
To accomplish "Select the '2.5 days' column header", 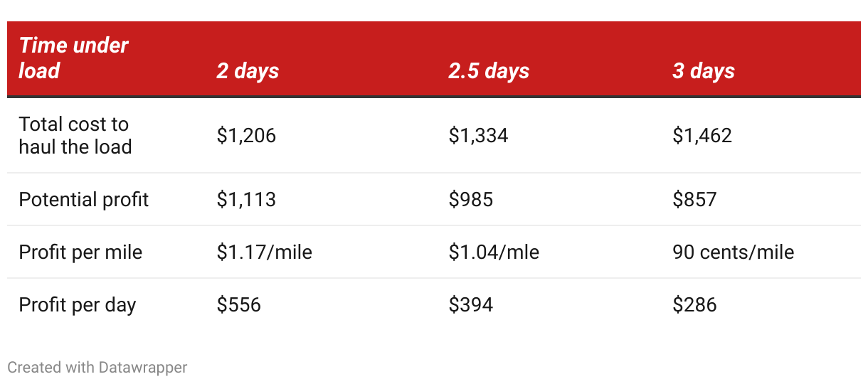I will 489,71.
